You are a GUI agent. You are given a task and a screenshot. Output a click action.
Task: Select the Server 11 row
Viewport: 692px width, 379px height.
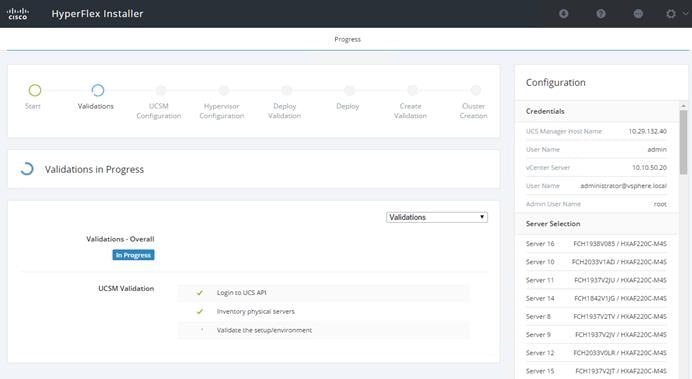596,280
